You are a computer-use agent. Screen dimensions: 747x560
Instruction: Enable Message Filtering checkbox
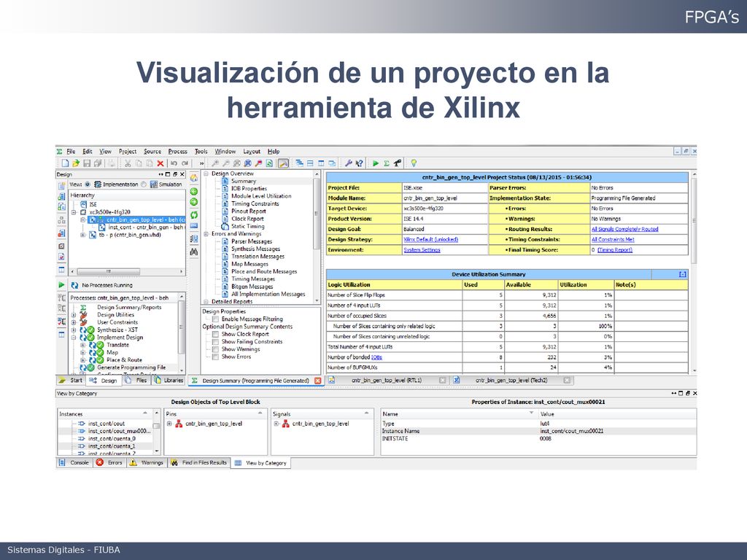point(215,319)
